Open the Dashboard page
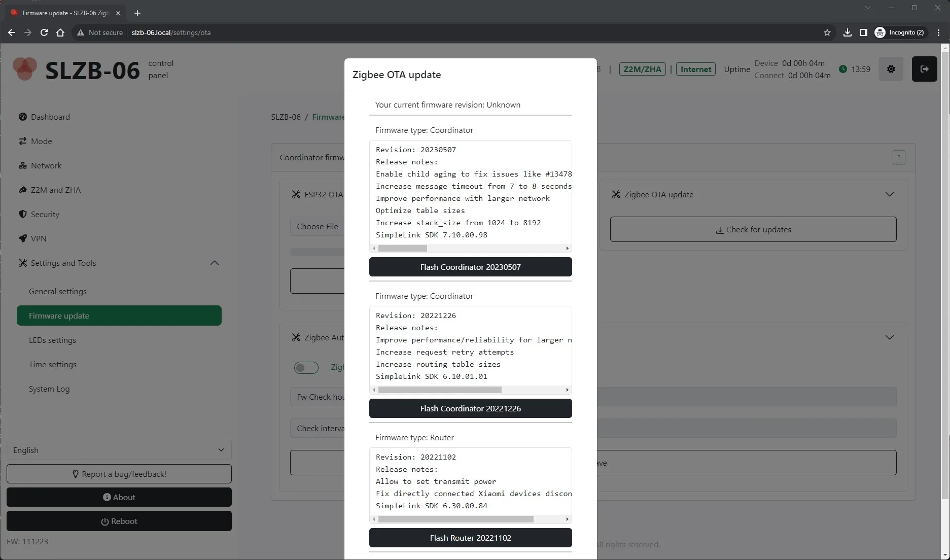 (x=50, y=117)
